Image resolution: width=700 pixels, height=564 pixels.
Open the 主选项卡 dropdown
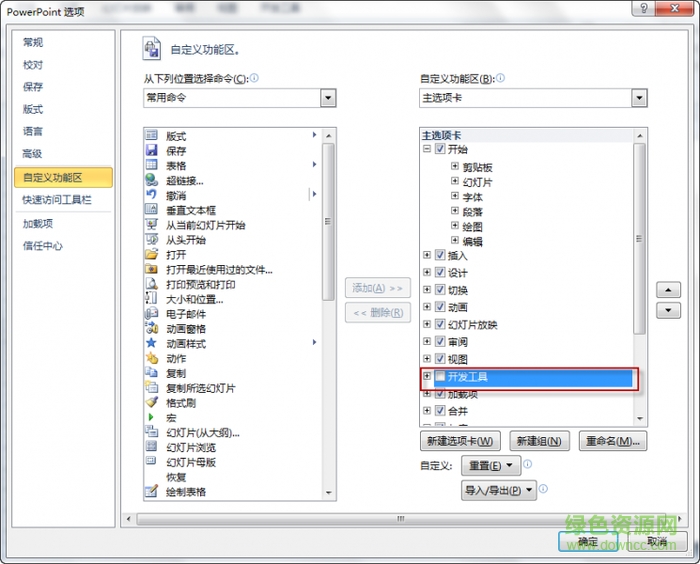coord(639,98)
